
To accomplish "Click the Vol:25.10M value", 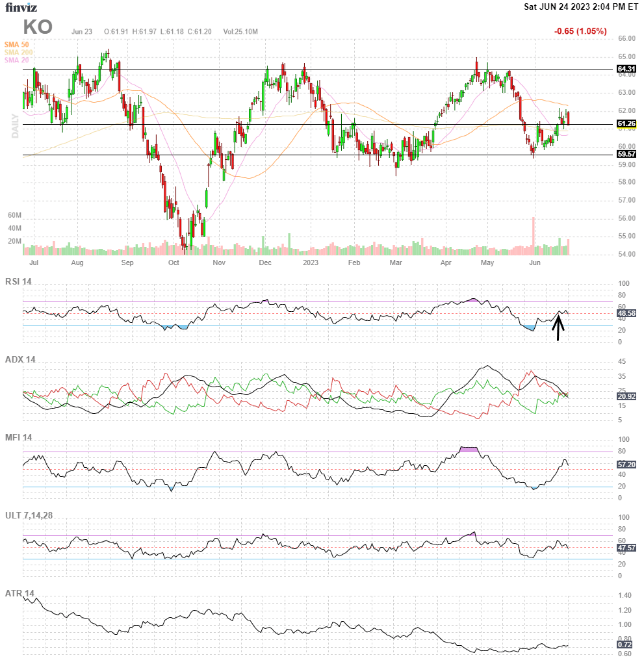I will (240, 31).
